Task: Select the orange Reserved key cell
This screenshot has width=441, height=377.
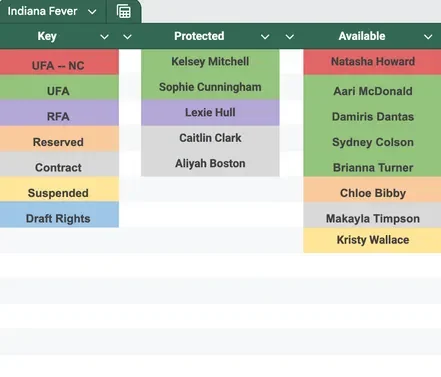Action: [59, 139]
